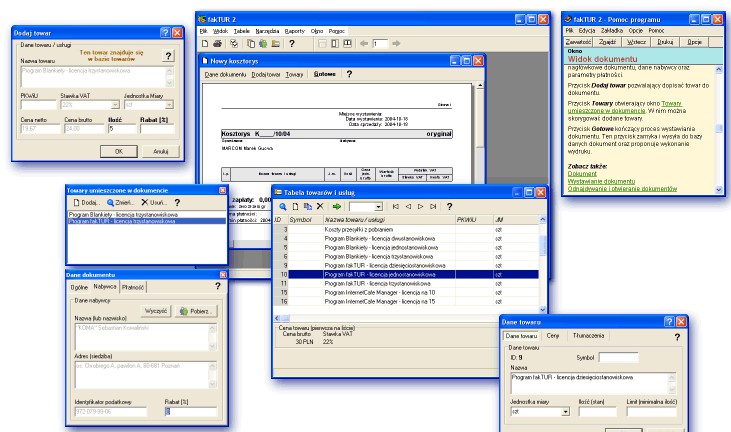Go to next page with right arrow
The height and width of the screenshot is (432, 731).
click(x=396, y=44)
